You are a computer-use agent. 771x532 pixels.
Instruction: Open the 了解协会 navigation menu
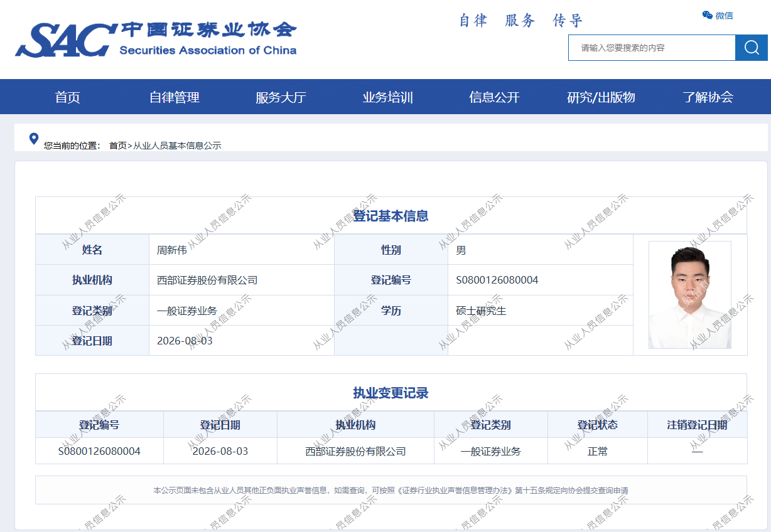(708, 97)
